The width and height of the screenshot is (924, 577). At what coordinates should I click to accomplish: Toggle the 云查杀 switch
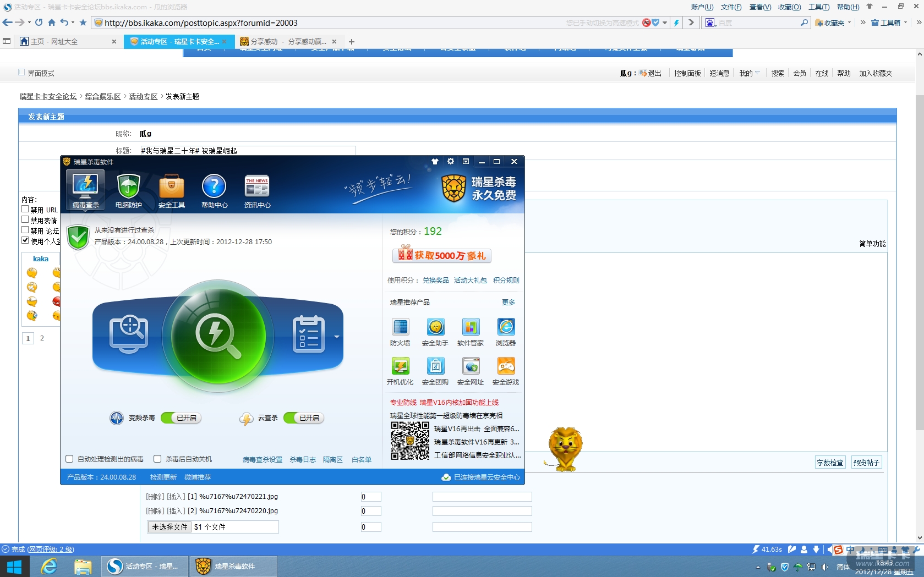(304, 418)
